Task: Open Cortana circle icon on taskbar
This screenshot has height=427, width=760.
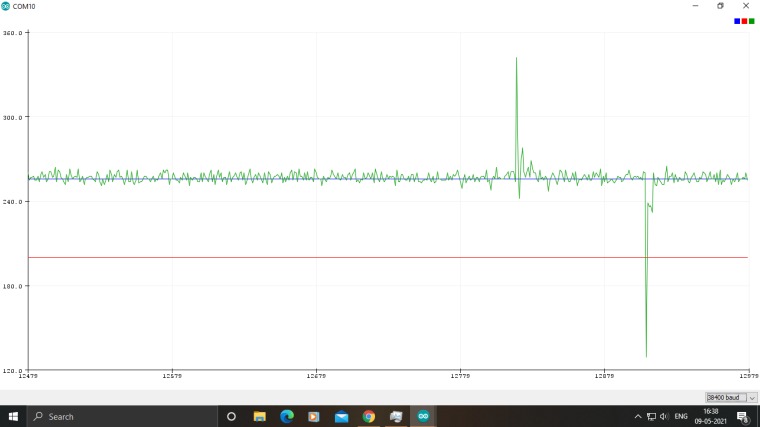Action: point(231,416)
